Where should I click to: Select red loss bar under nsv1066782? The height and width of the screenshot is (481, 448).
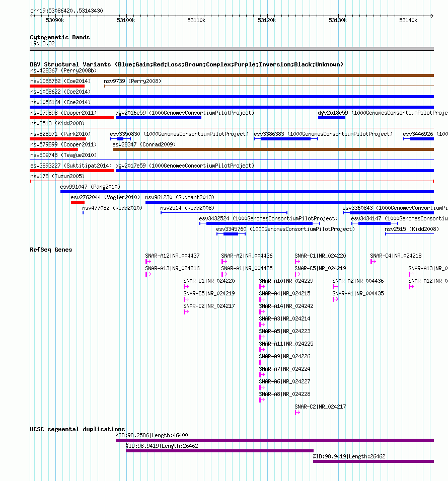pyautogui.click(x=57, y=86)
